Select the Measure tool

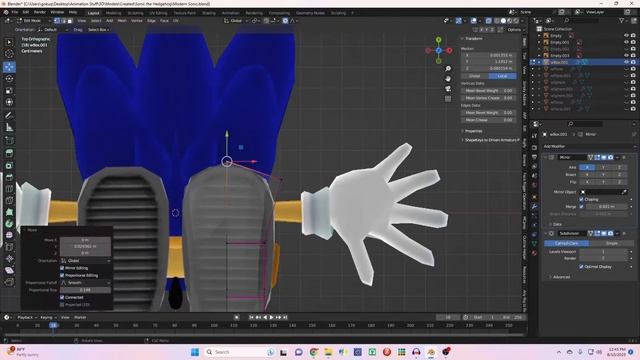[9, 128]
